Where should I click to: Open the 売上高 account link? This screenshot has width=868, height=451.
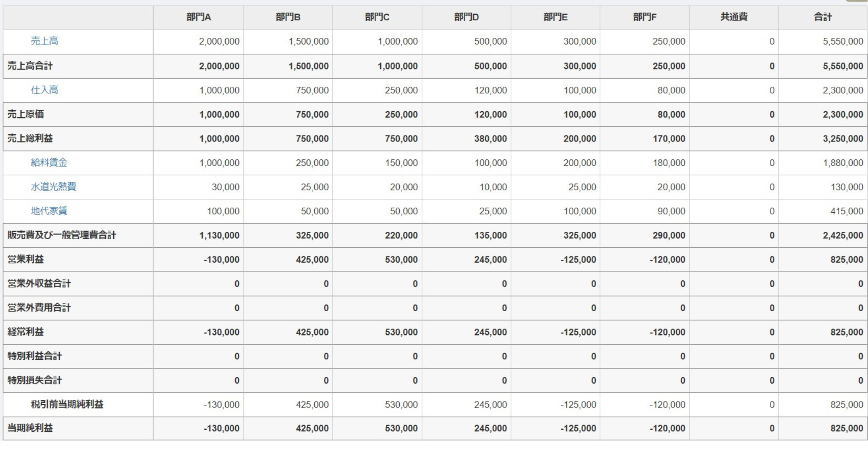pos(44,41)
